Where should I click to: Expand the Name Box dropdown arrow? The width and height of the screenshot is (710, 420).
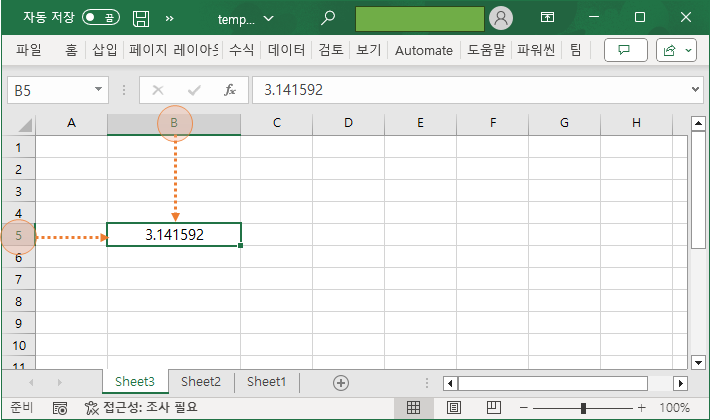98,90
